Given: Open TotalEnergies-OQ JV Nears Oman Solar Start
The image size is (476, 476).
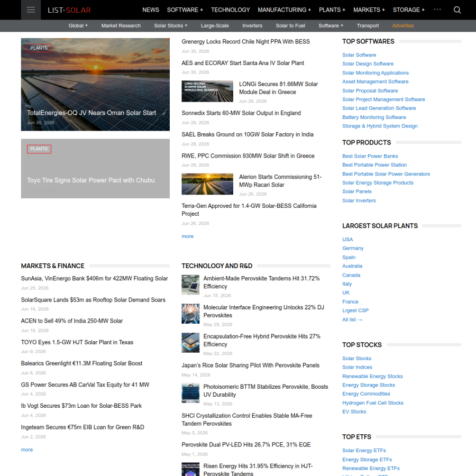Looking at the screenshot, I should [91, 113].
